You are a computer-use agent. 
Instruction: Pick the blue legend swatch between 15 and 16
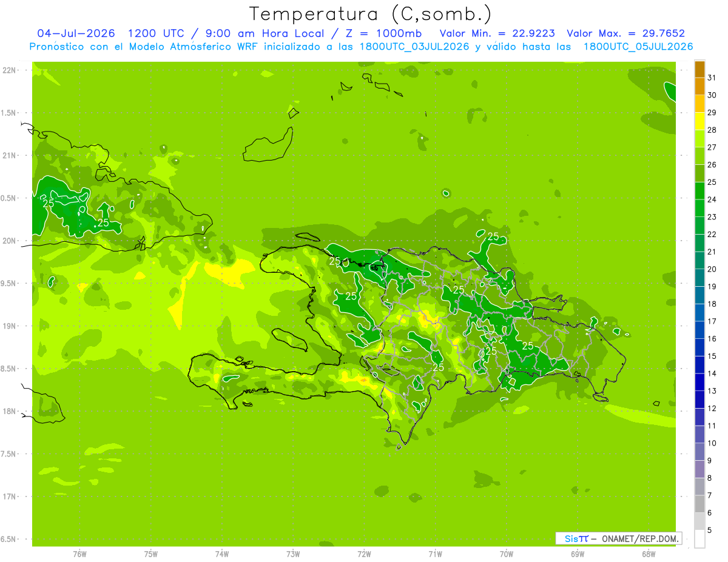click(x=699, y=347)
